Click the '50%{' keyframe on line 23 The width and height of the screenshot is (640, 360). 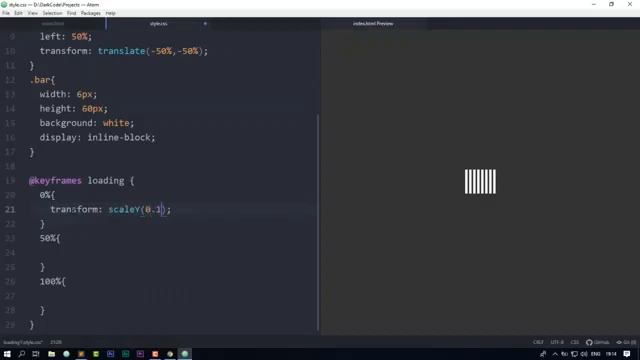click(x=50, y=238)
